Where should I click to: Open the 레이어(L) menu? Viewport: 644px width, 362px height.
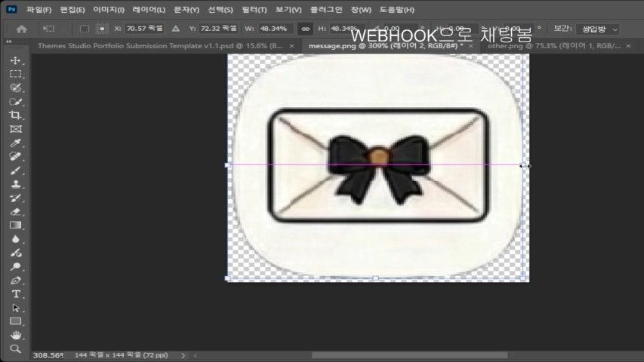point(149,10)
